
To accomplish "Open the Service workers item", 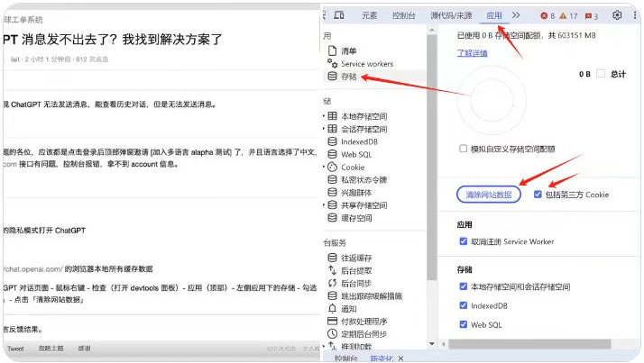I will 367,64.
